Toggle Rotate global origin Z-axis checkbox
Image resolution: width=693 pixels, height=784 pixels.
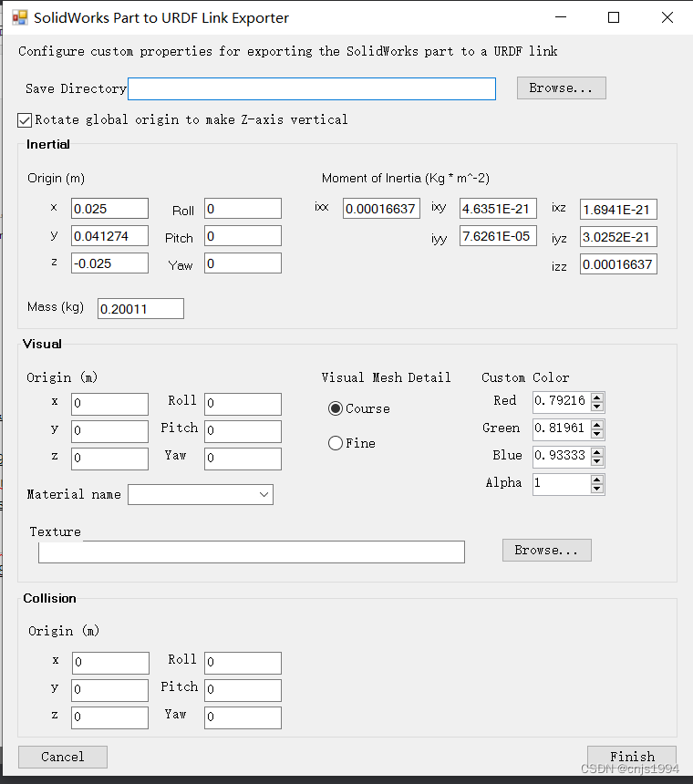click(24, 120)
